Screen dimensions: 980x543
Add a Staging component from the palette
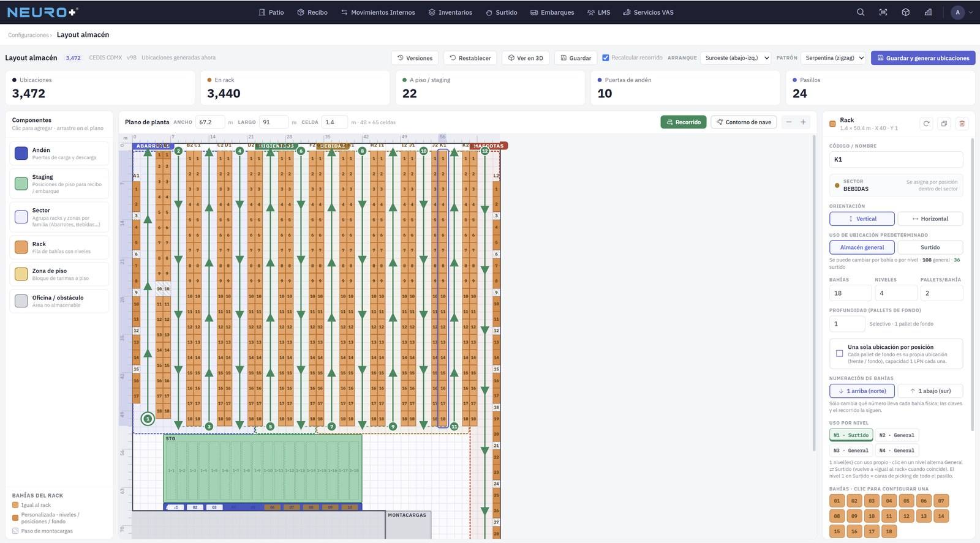point(59,184)
